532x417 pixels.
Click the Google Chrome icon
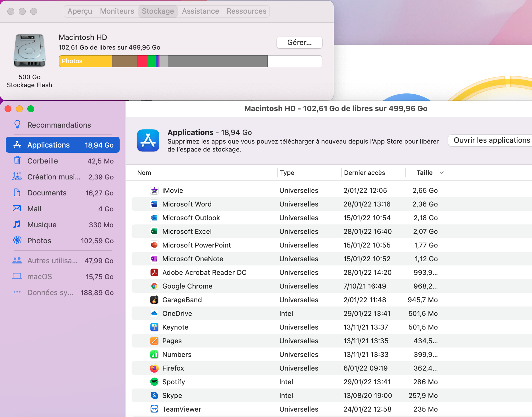coord(154,286)
